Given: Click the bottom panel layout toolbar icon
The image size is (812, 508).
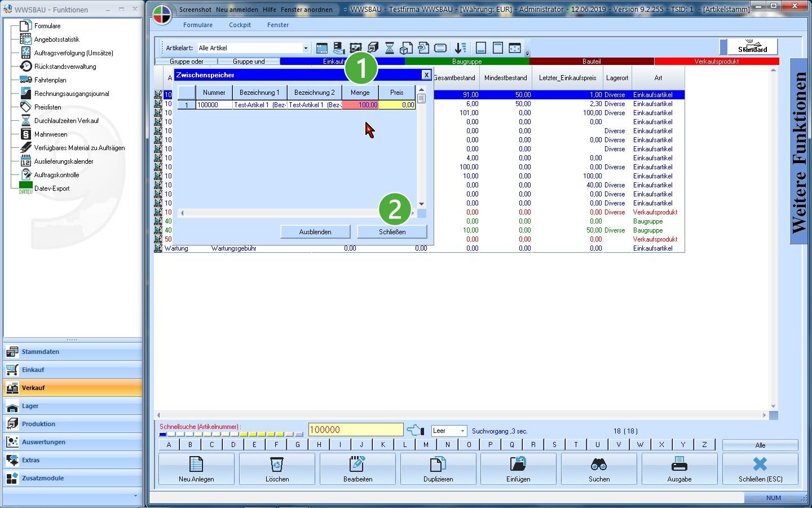Looking at the screenshot, I should point(481,48).
